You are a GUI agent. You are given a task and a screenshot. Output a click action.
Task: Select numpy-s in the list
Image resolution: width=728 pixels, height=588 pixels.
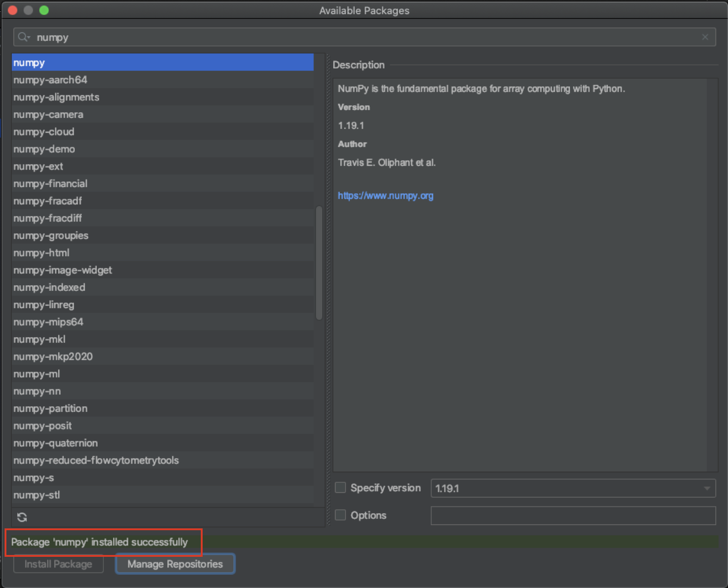(x=163, y=477)
